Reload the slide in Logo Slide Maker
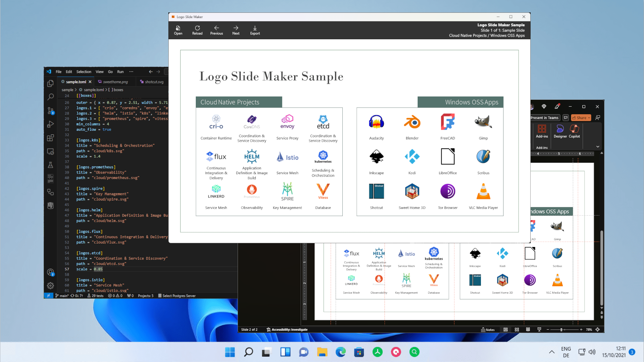 tap(197, 30)
